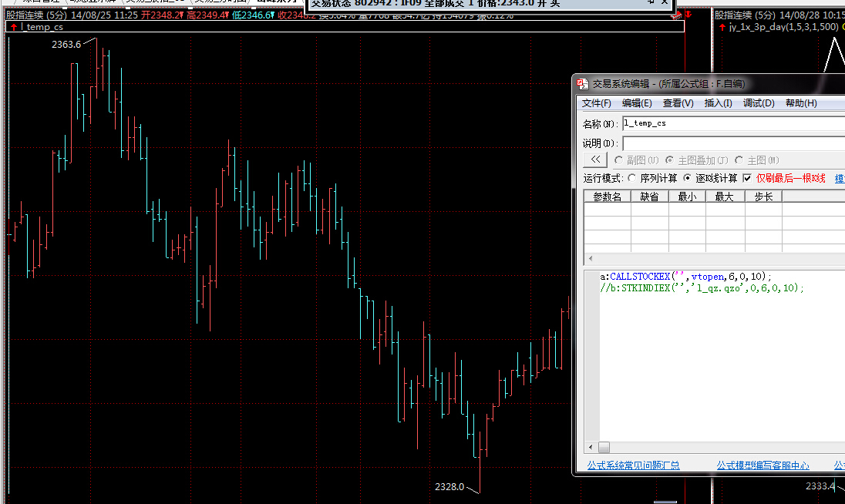The height and width of the screenshot is (504, 845).
Task: Click the 步长 column header
Action: pos(763,197)
